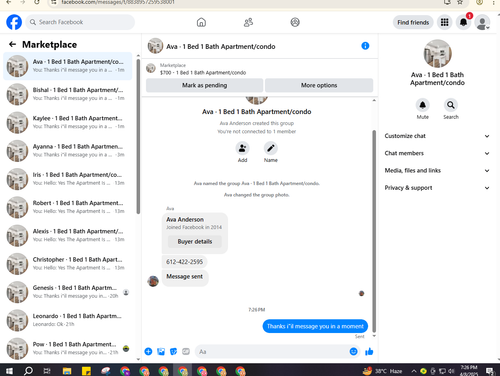Open Sticky Notes from taskbar
Image resolution: width=500 pixels, height=376 pixels.
click(86, 370)
